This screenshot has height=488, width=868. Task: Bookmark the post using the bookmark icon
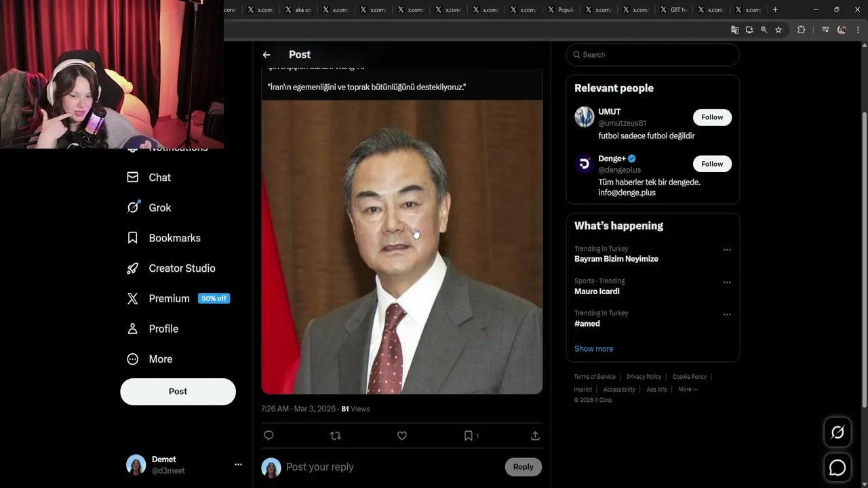click(x=468, y=436)
